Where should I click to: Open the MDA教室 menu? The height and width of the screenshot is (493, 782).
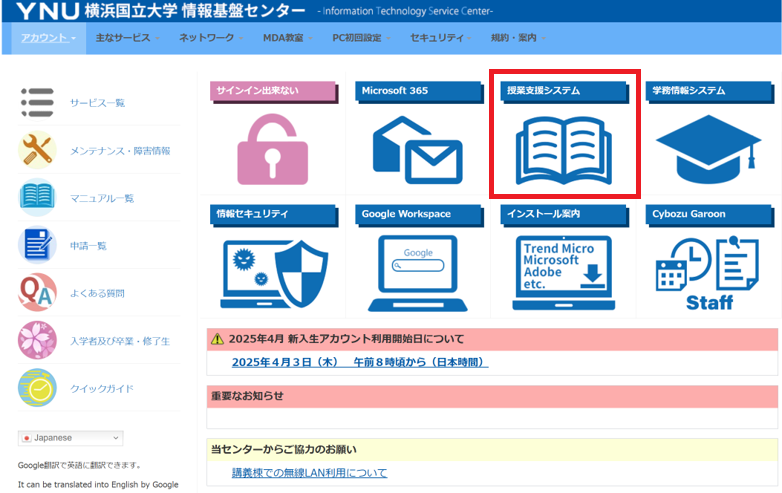(288, 38)
